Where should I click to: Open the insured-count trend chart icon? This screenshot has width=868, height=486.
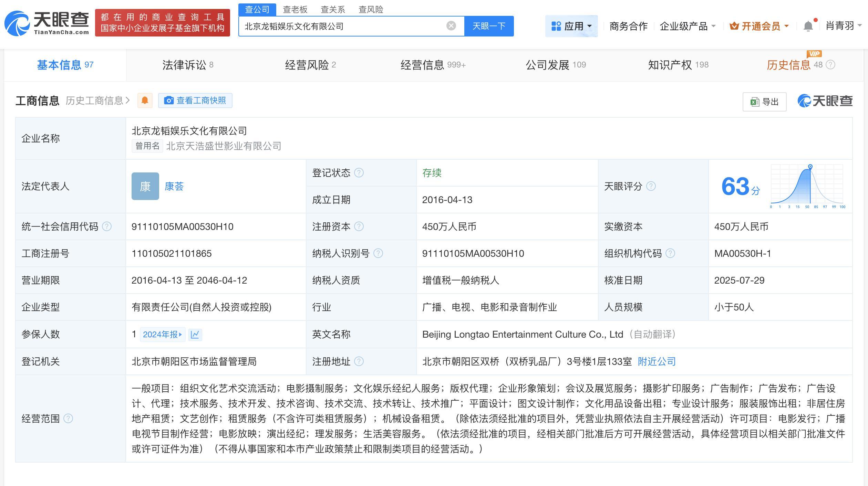195,334
